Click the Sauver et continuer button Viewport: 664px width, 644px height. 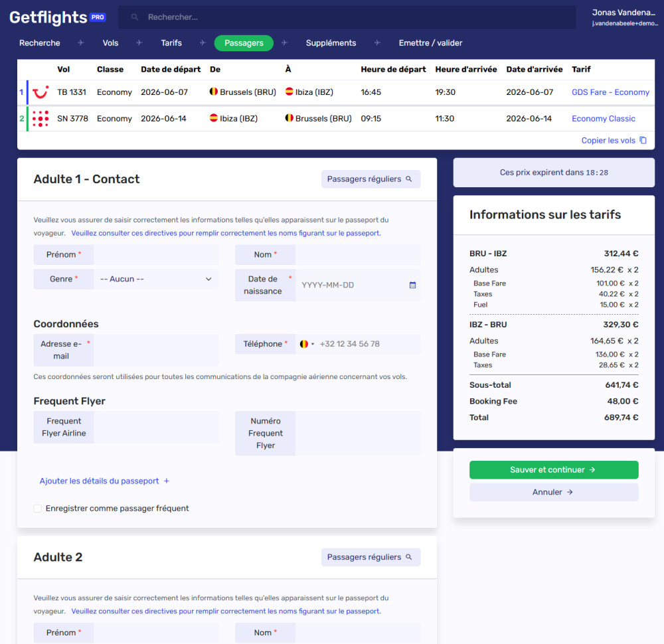(554, 469)
